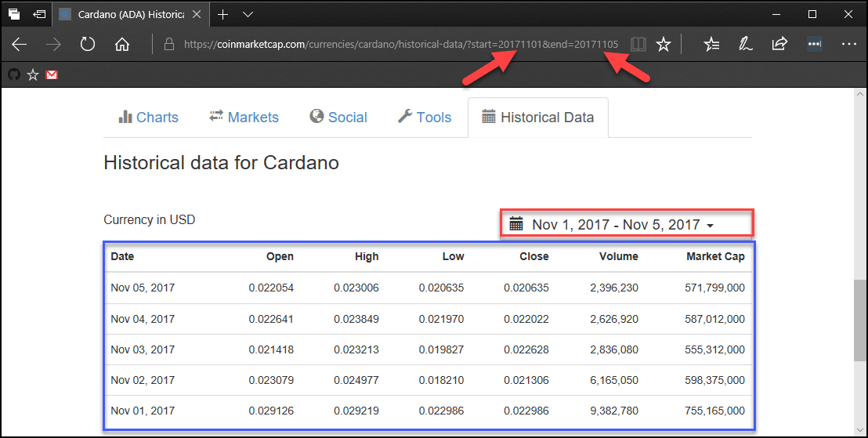Viewport: 868px width, 438px height.
Task: Click the Nov 01, 2017 date cell
Action: [143, 411]
